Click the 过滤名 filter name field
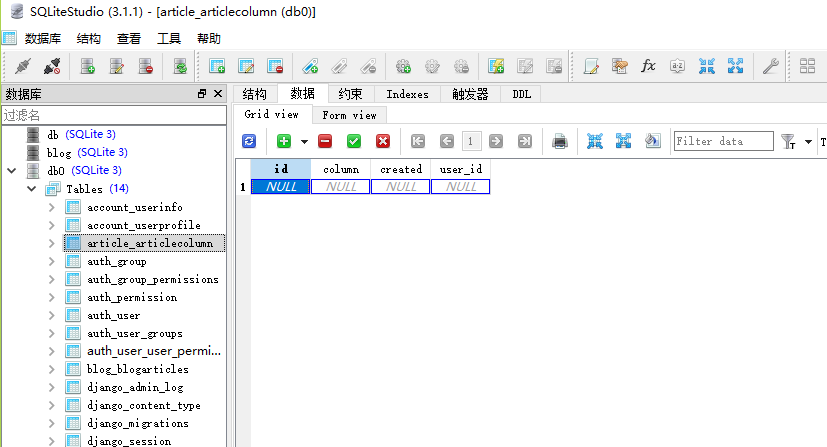The image size is (827, 447). coord(114,115)
